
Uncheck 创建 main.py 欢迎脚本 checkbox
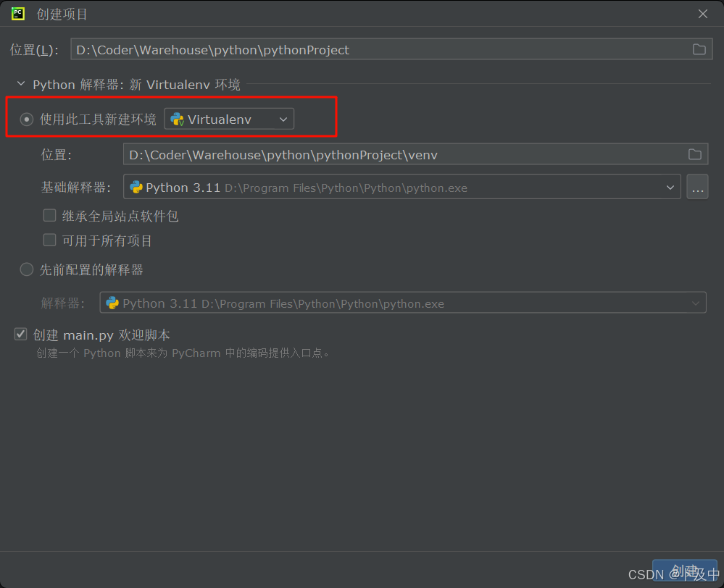(21, 334)
